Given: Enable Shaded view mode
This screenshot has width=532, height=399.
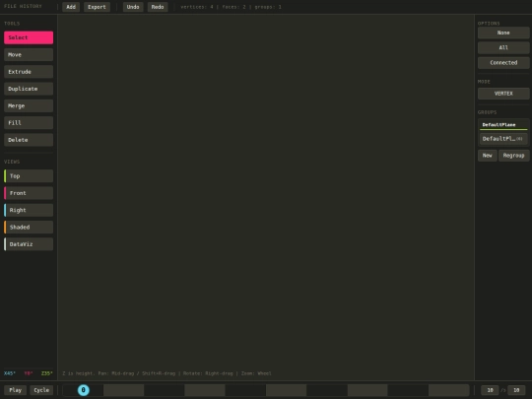Looking at the screenshot, I should pos(29,227).
